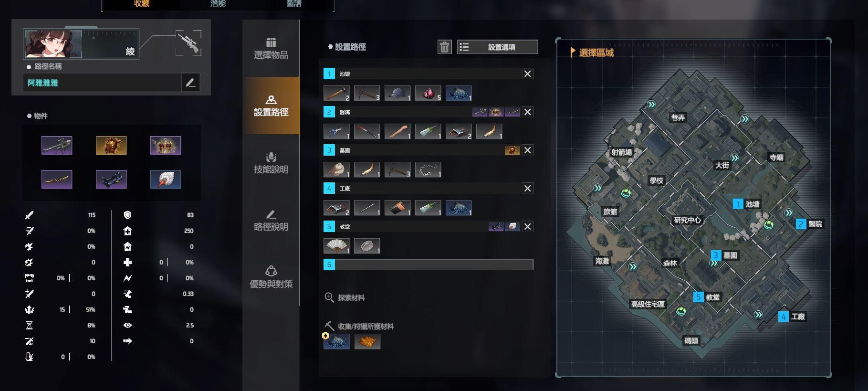Open the 設置選項 options list
The width and height of the screenshot is (868, 391).
[x=497, y=47]
